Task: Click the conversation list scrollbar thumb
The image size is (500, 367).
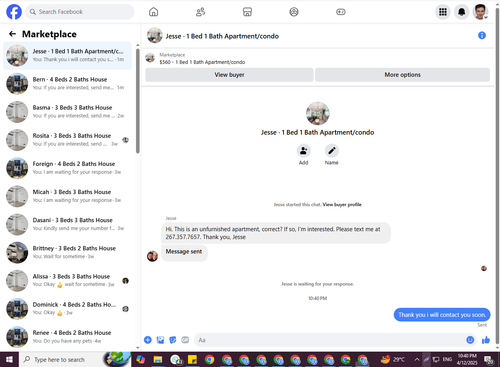Action: click(x=138, y=100)
